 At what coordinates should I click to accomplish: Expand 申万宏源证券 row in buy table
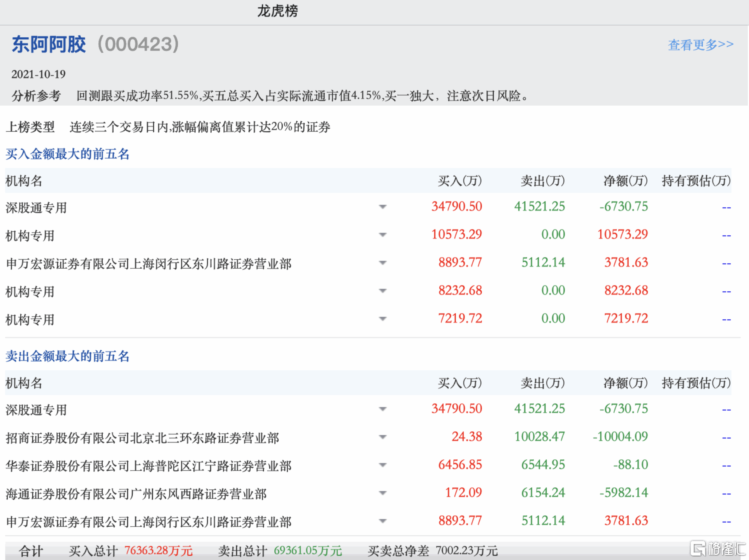(x=383, y=263)
